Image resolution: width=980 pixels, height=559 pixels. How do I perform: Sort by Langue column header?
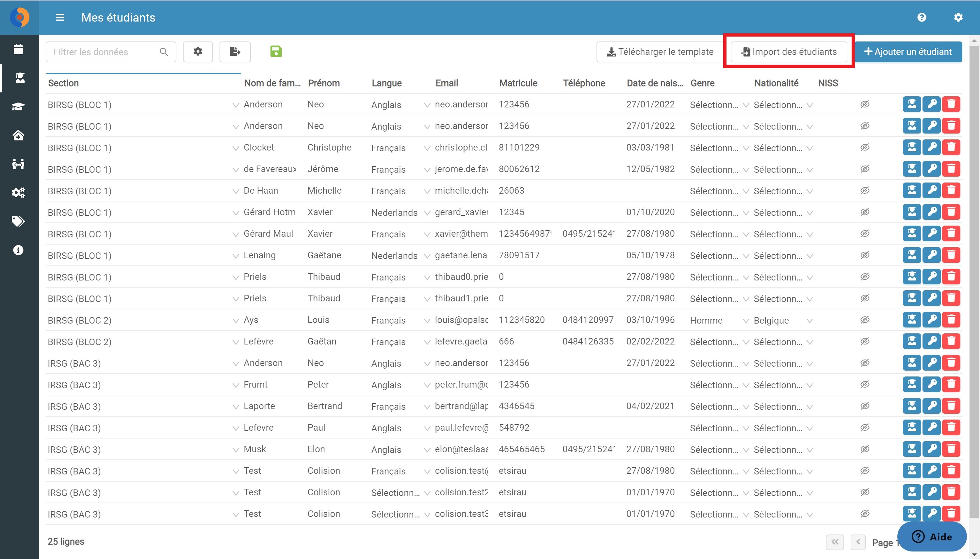pyautogui.click(x=386, y=83)
